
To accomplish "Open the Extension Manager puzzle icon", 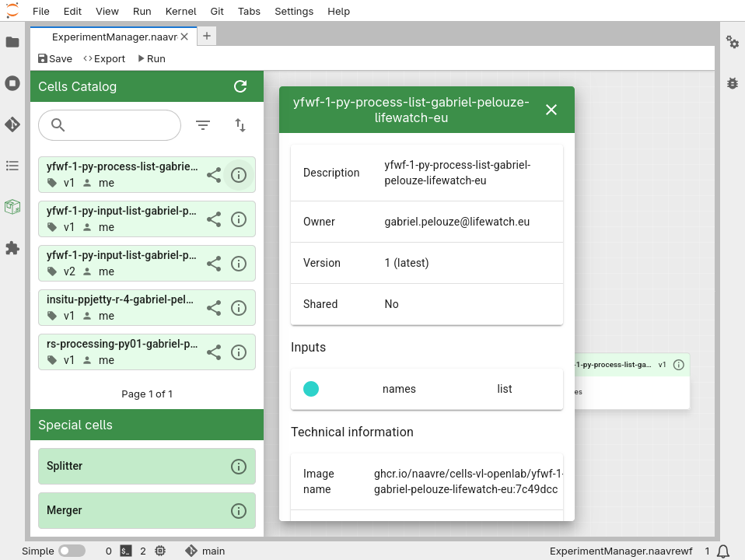I will tap(12, 248).
